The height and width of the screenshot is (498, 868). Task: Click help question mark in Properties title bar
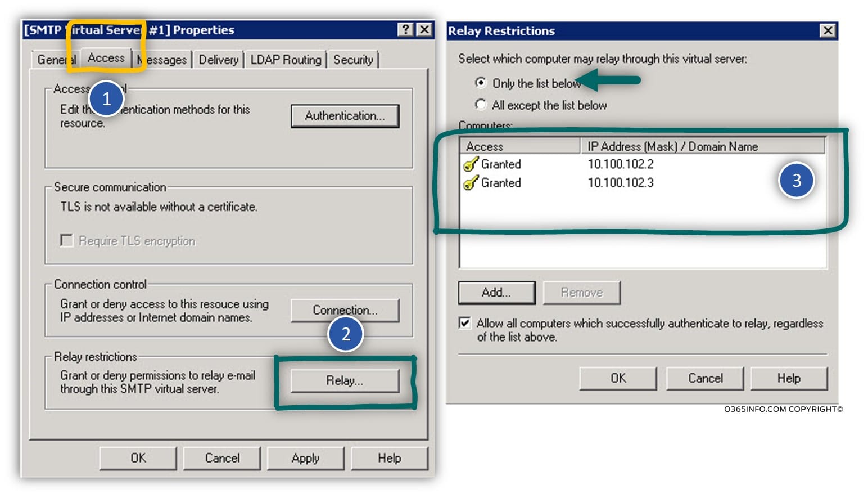coord(405,30)
